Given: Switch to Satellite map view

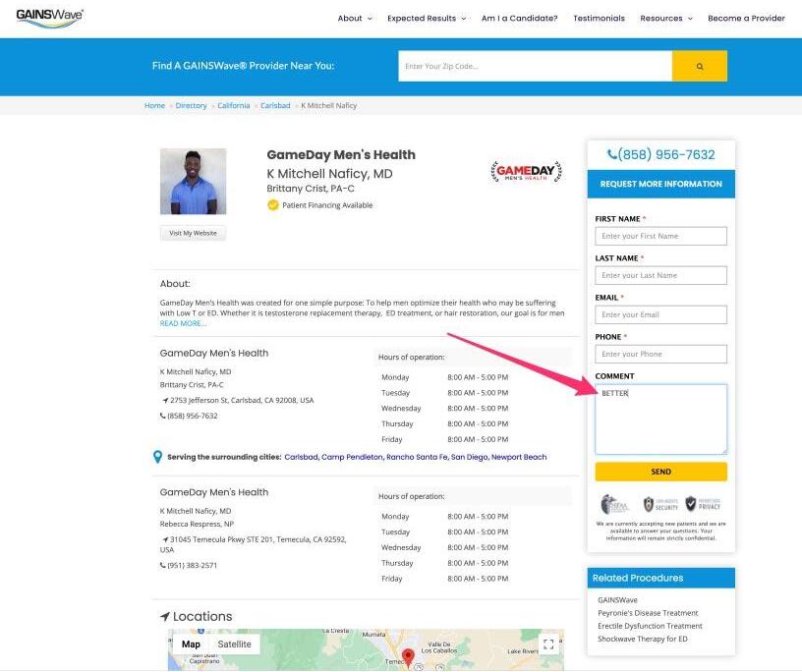Looking at the screenshot, I should coord(234,644).
